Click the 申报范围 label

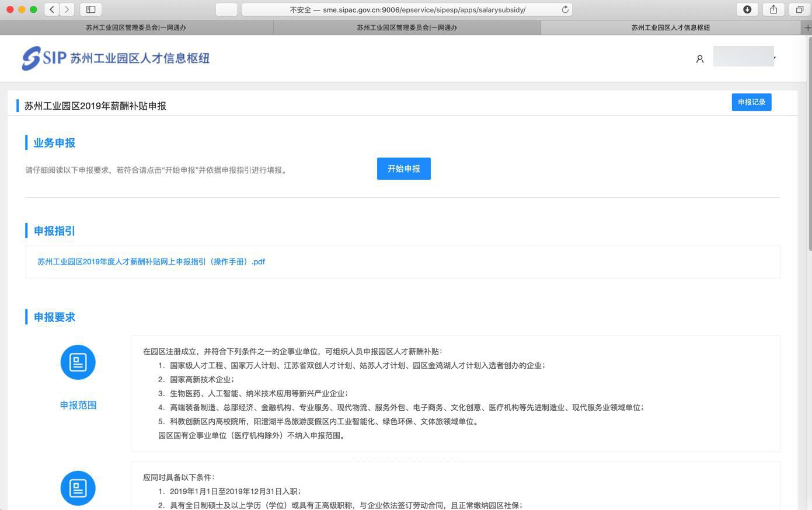78,405
